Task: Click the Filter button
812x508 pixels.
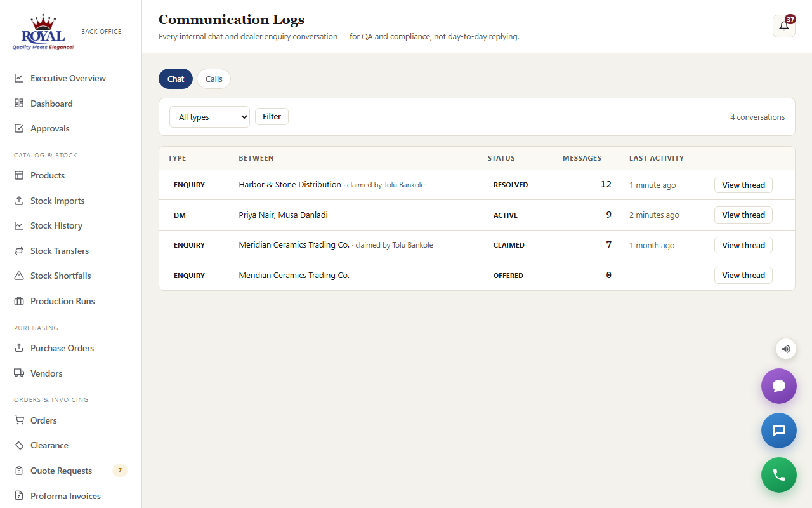Action: coord(272,116)
